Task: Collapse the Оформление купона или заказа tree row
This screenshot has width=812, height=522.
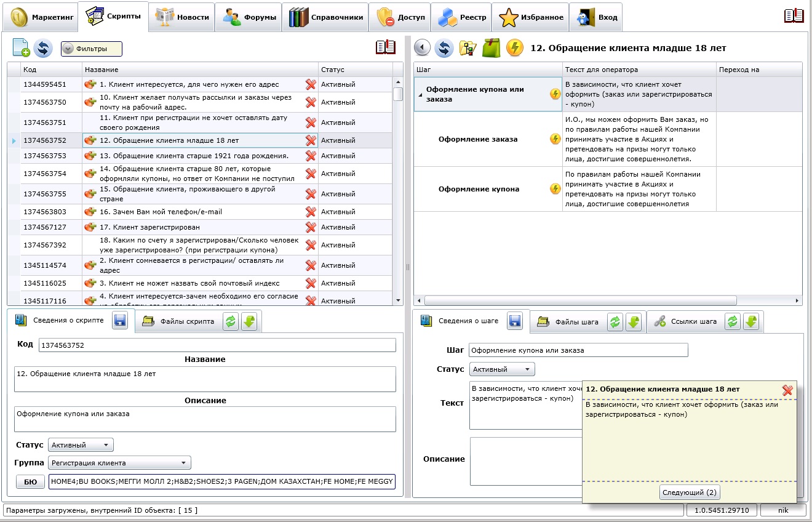Action: pyautogui.click(x=421, y=94)
